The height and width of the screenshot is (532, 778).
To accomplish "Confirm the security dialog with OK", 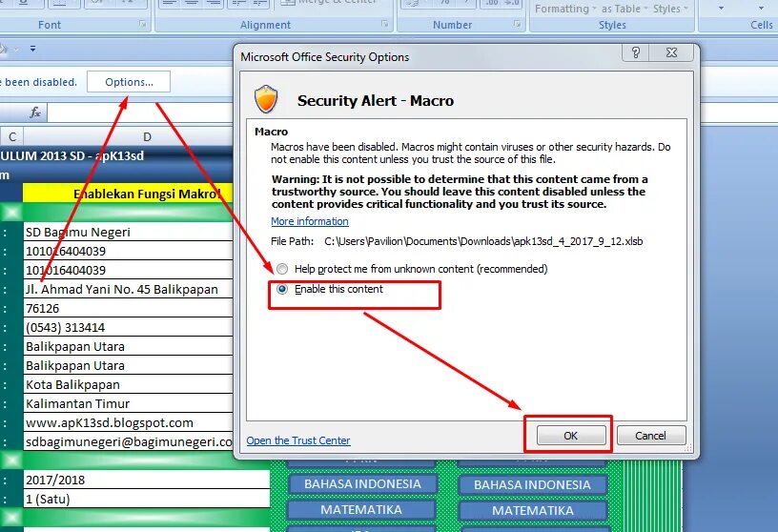I will pos(571,436).
